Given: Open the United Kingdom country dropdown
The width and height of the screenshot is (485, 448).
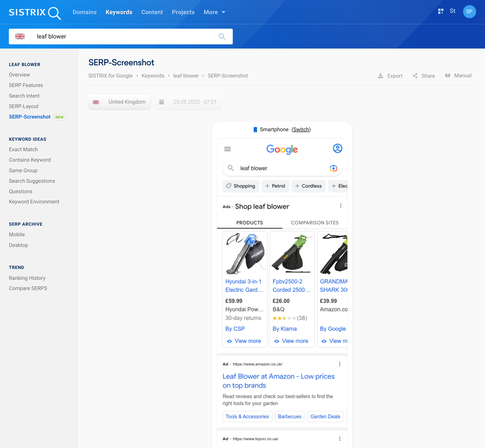Looking at the screenshot, I should pos(119,102).
